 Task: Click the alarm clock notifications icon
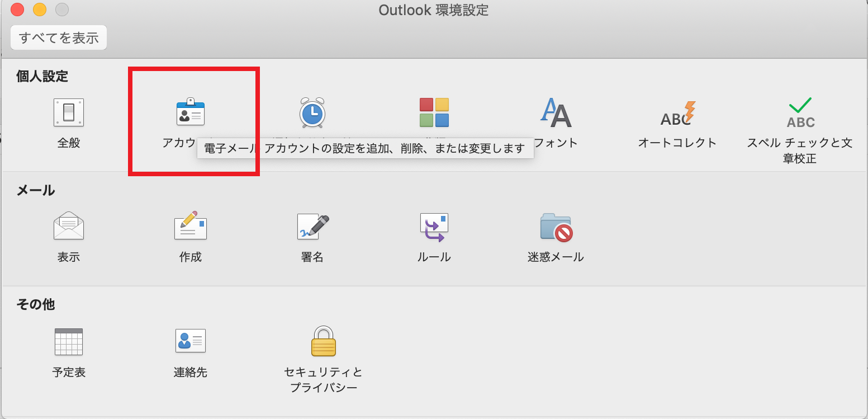pos(312,112)
